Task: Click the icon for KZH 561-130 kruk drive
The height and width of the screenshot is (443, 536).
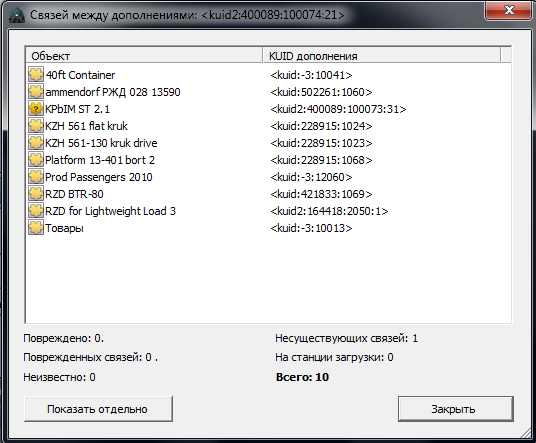Action: tap(36, 143)
